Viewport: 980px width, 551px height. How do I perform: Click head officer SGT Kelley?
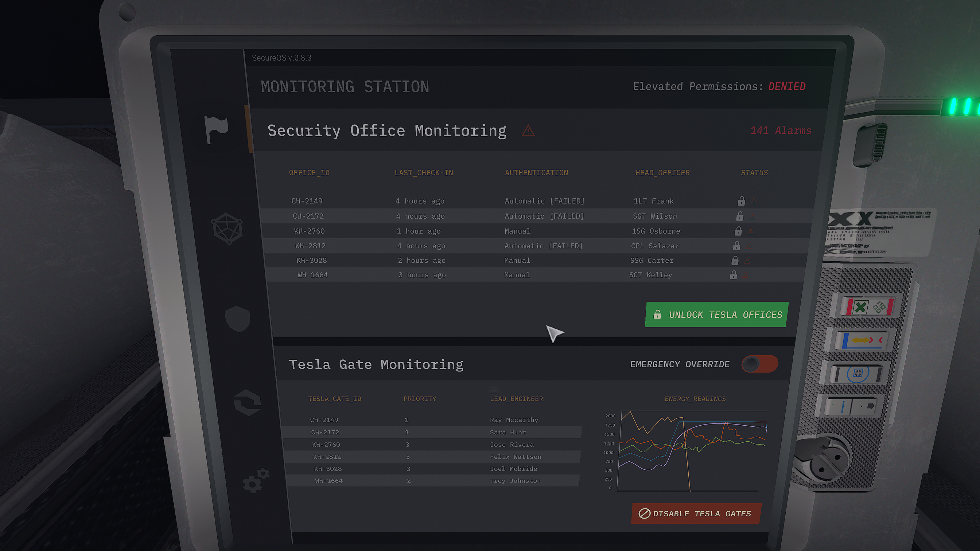[x=650, y=274]
